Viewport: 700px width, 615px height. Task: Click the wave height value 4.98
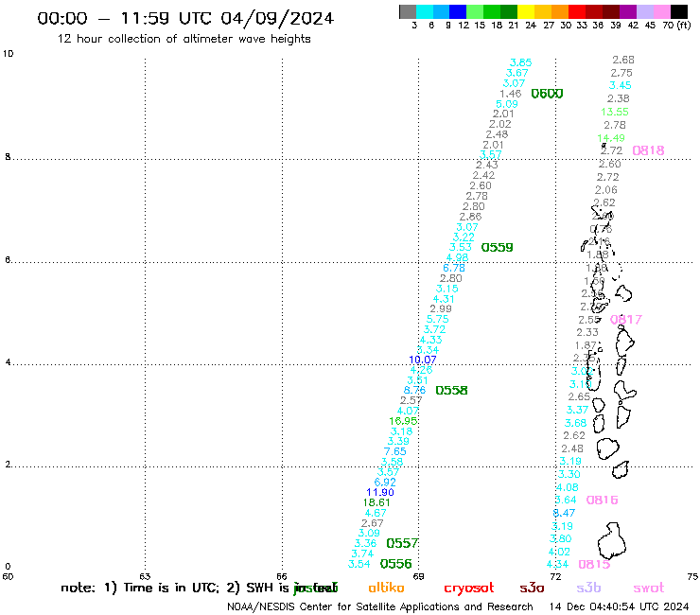pyautogui.click(x=457, y=257)
